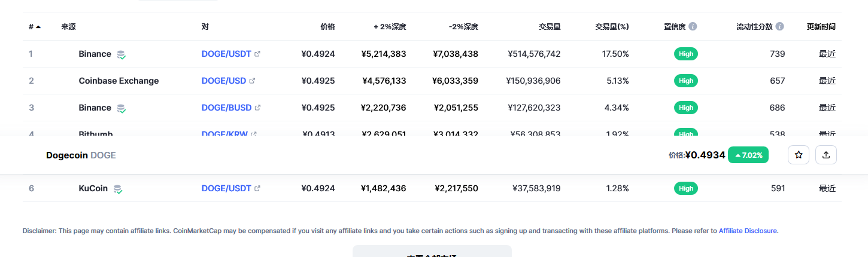Click info icon next to 置信度 header
Image resolution: width=868 pixels, height=257 pixels.
693,27
